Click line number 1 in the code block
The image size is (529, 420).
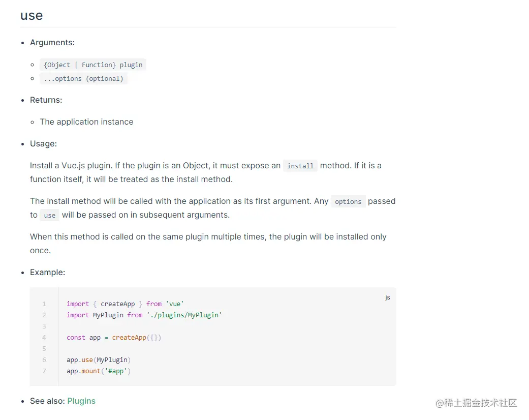pos(44,304)
